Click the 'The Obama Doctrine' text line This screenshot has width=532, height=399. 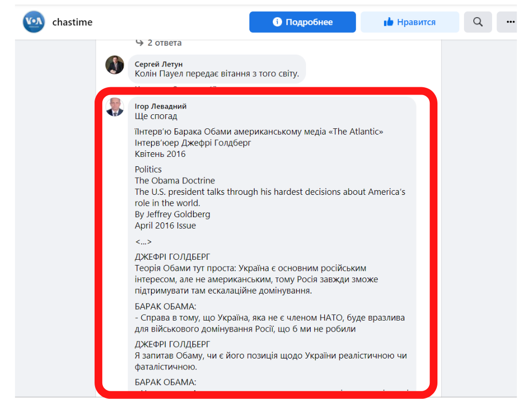[175, 180]
